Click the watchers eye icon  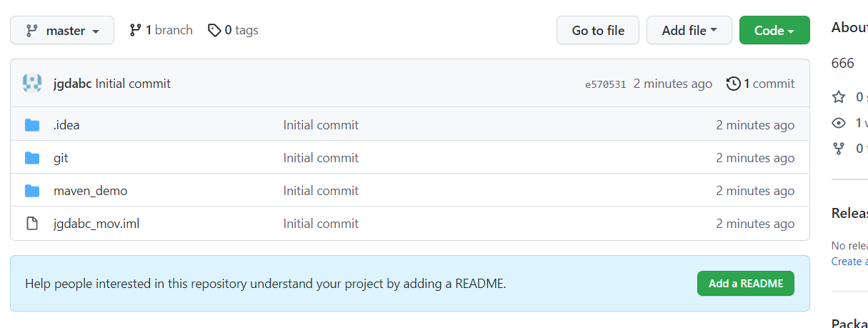[x=839, y=123]
